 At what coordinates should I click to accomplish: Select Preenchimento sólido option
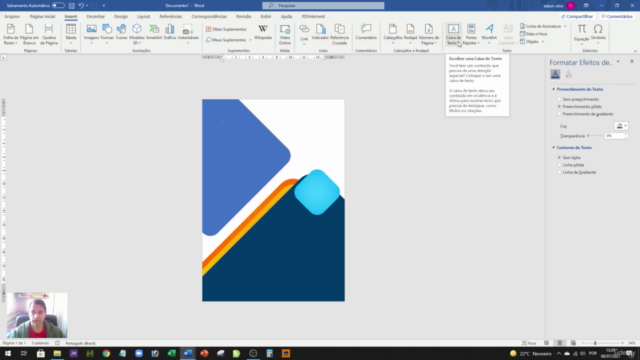[x=560, y=107]
